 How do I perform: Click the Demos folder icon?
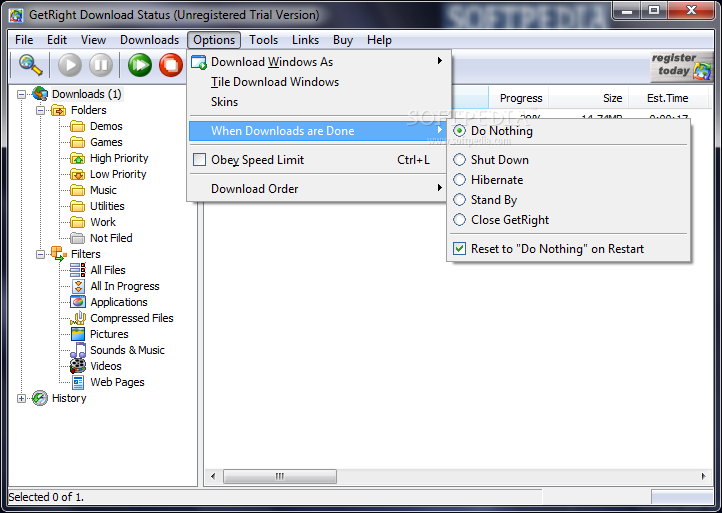click(77, 126)
